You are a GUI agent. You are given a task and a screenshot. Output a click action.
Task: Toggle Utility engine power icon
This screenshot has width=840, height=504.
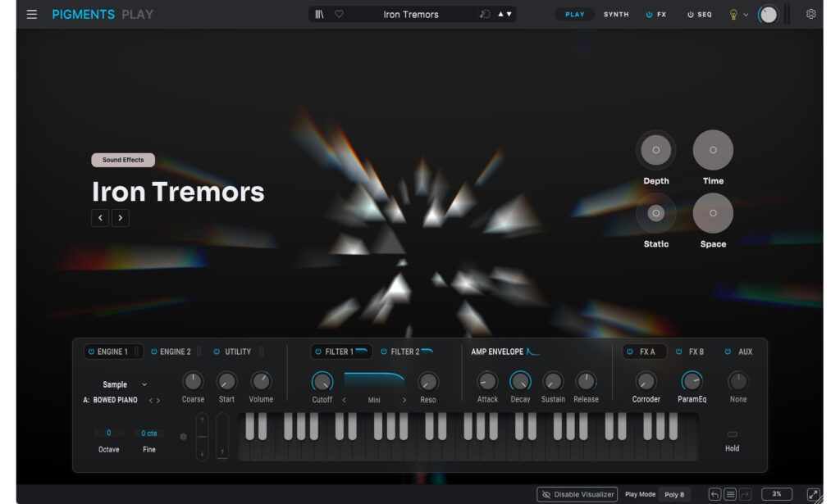pyautogui.click(x=217, y=352)
